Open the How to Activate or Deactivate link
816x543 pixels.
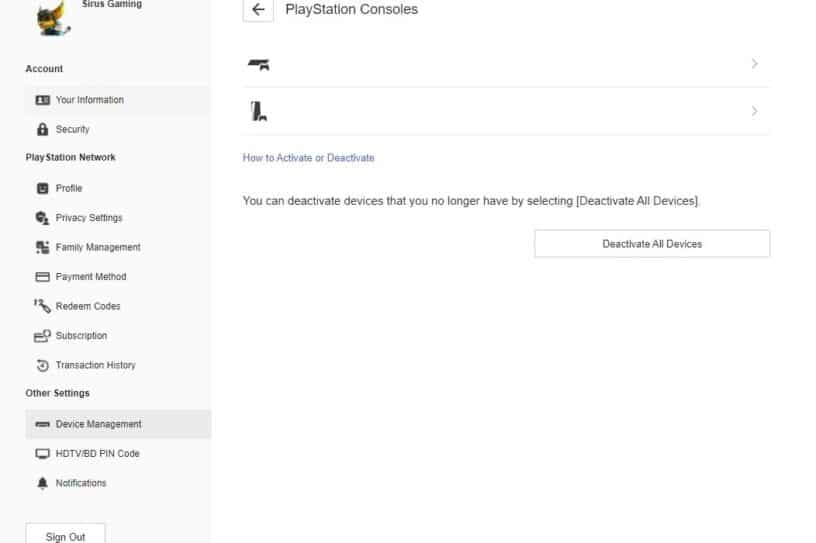(x=308, y=158)
